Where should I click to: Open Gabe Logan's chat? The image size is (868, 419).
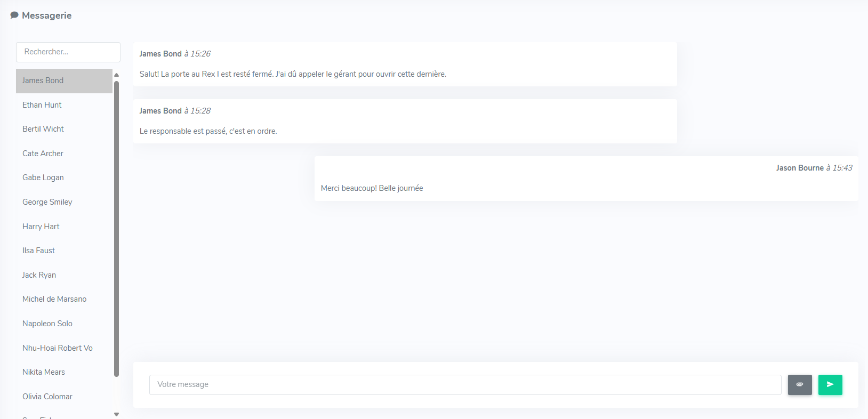click(x=43, y=178)
